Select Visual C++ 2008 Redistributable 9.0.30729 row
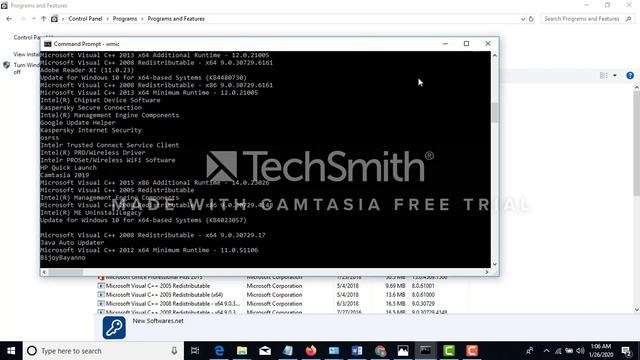Screen dimensions: 640x360 click(282, 304)
